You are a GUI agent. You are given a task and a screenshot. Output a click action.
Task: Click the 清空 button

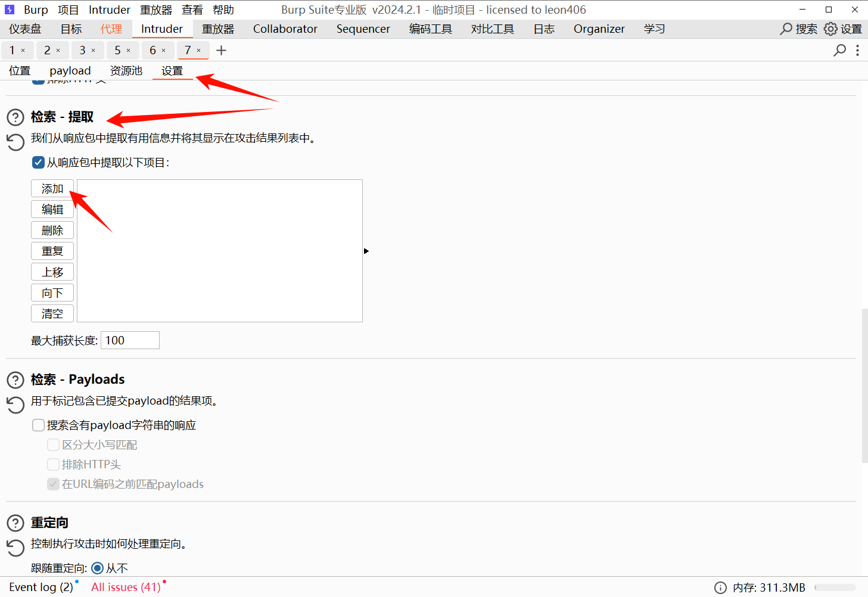(52, 313)
